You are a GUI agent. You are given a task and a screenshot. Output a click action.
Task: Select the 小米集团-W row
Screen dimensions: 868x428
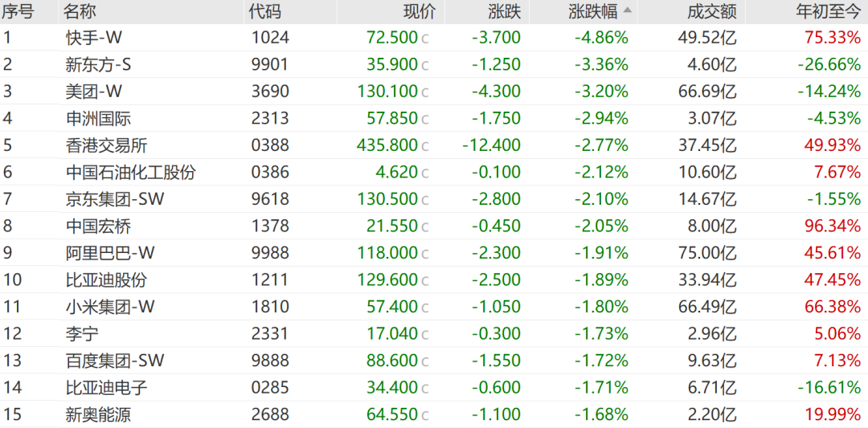(x=110, y=307)
